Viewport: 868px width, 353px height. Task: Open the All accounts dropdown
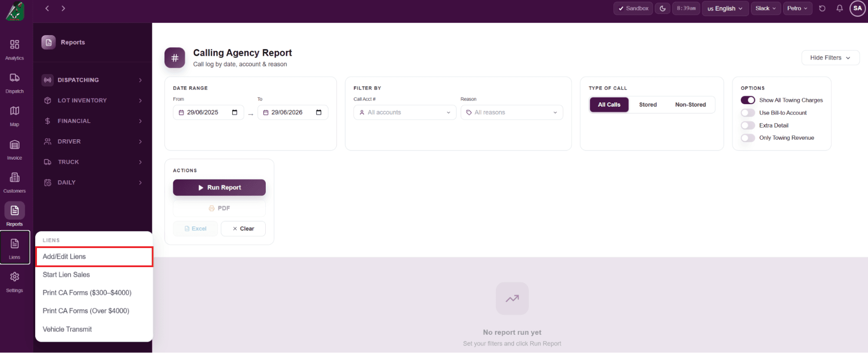[x=405, y=112]
